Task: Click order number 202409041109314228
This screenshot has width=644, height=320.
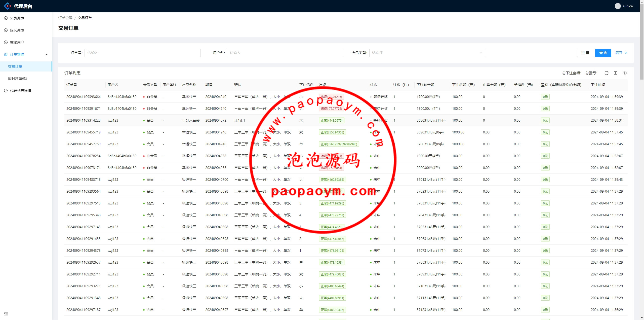Action: tap(84, 120)
